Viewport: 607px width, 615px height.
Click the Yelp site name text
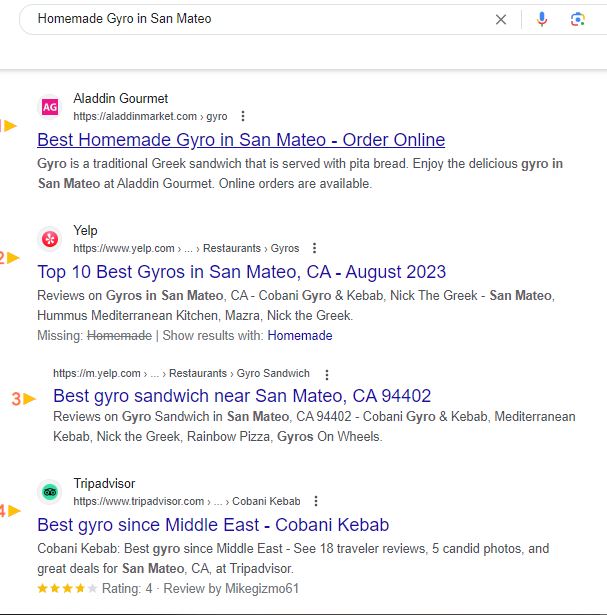85,231
